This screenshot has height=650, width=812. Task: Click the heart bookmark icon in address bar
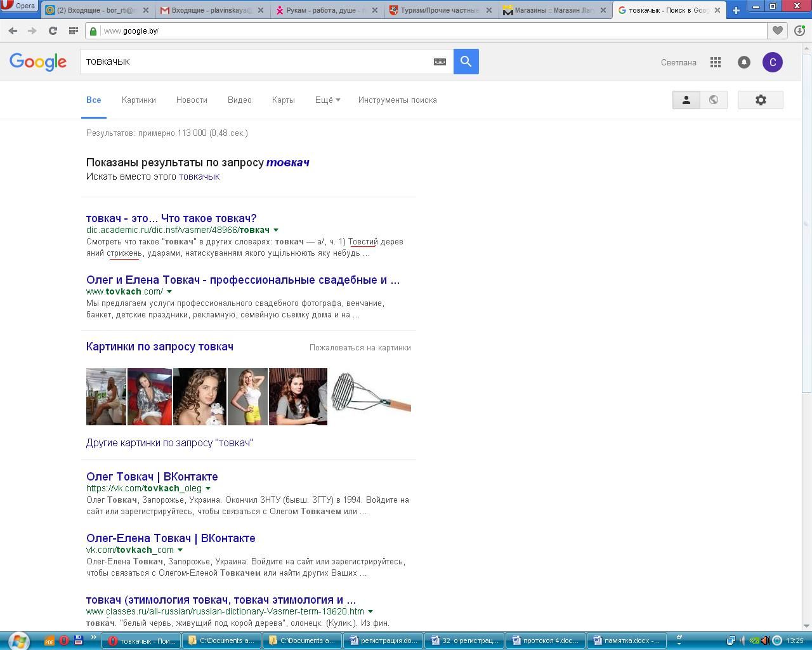pos(777,30)
